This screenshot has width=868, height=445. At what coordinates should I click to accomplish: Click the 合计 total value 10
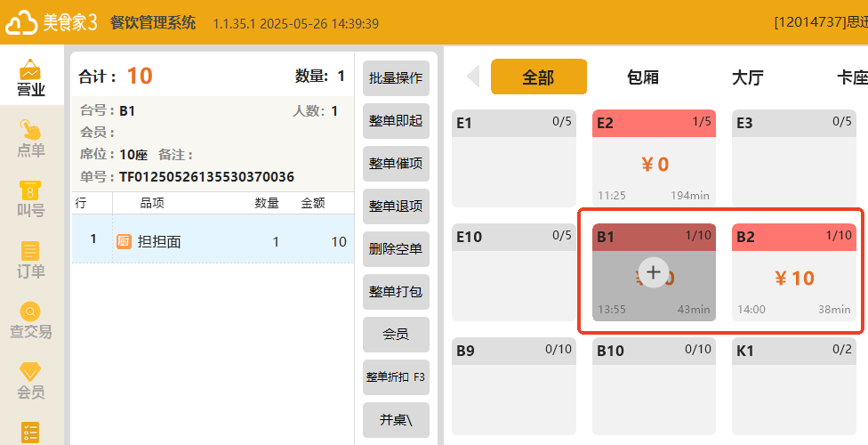click(x=140, y=76)
